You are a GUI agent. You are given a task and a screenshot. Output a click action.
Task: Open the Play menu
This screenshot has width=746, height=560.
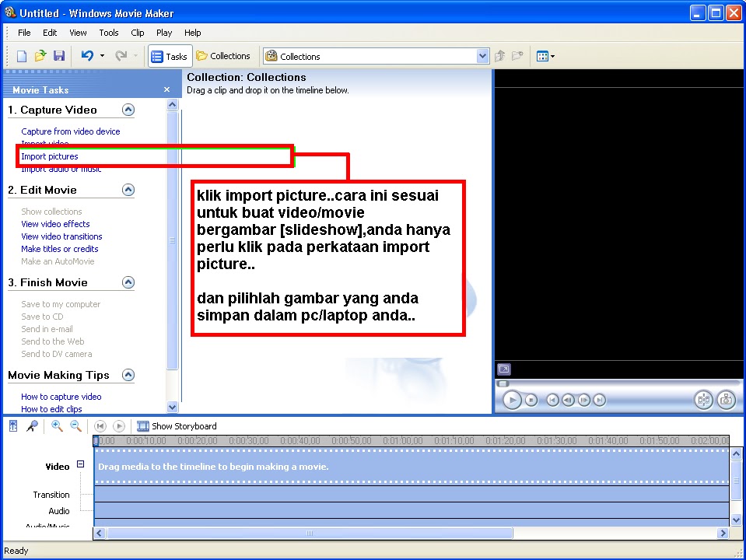tap(164, 33)
